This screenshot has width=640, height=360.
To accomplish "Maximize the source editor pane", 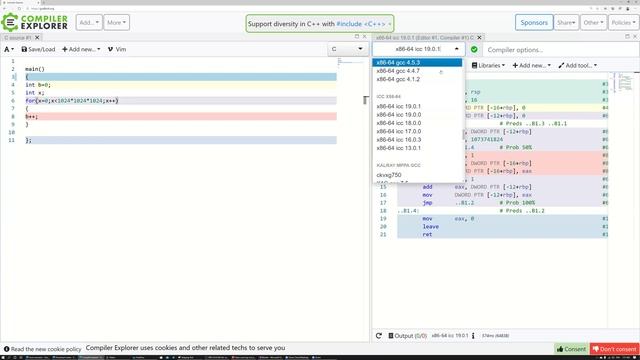I will (x=357, y=37).
